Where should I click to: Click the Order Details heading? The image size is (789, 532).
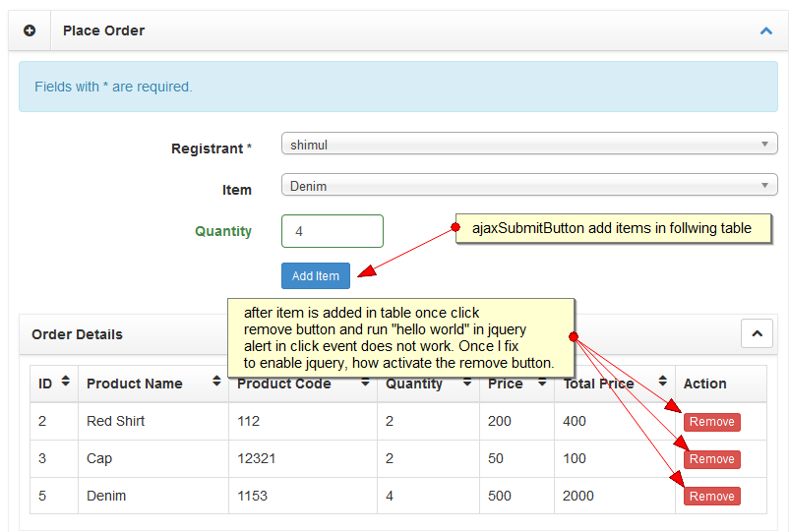[77, 334]
